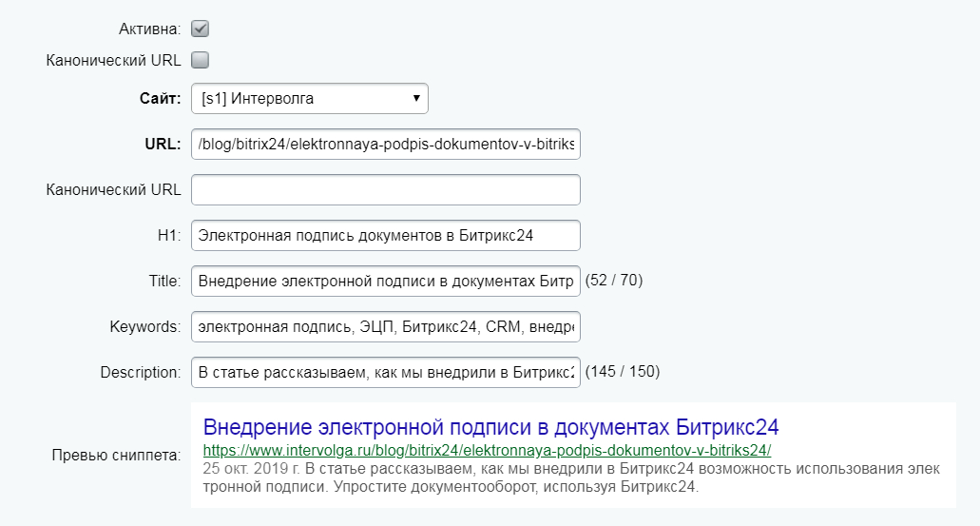Click the Title label
The width and height of the screenshot is (980, 526).
tap(164, 282)
